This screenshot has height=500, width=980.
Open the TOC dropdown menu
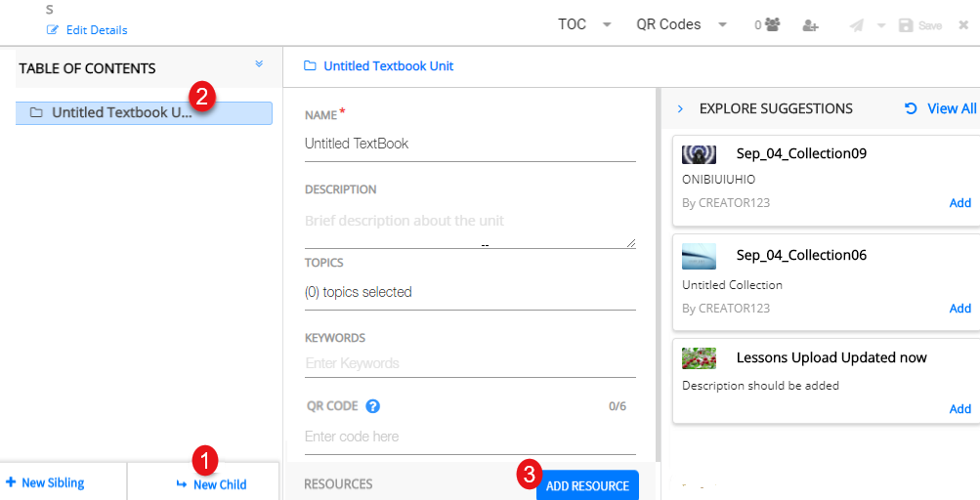[x=584, y=24]
